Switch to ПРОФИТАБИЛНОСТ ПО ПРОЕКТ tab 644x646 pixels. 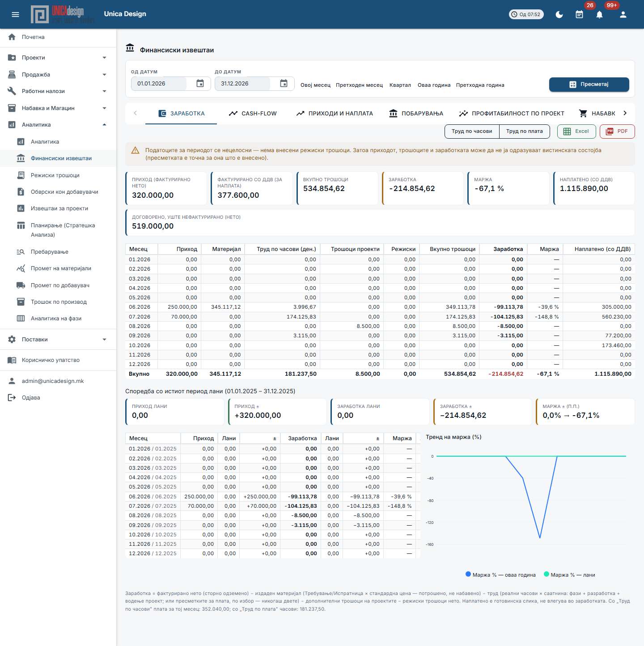[512, 114]
